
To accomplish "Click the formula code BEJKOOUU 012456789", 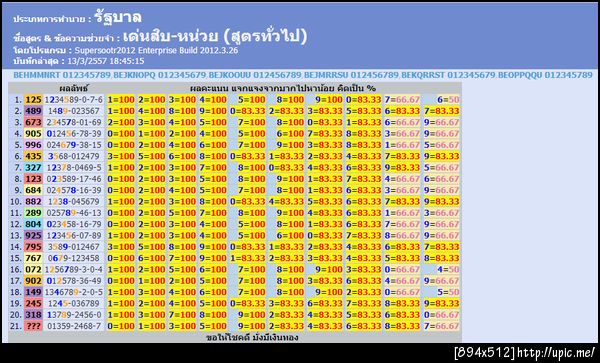I will coord(256,75).
